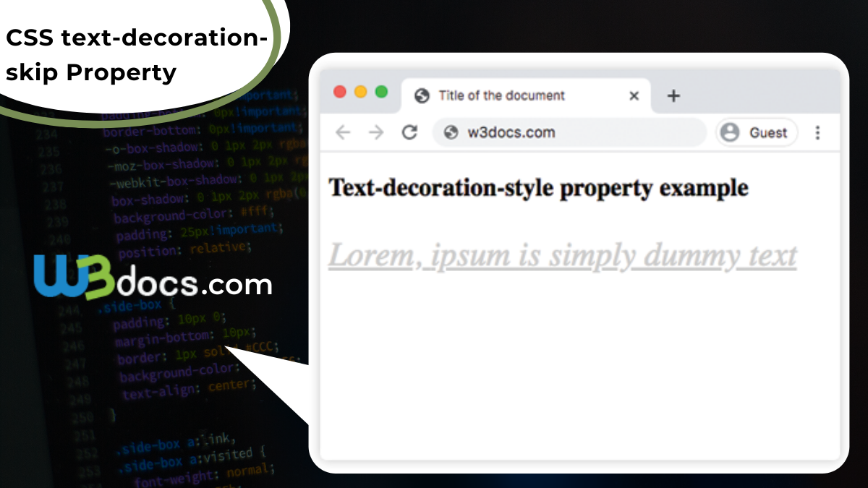868x488 pixels.
Task: Click the globe favicon on the browser tab
Action: (x=422, y=95)
